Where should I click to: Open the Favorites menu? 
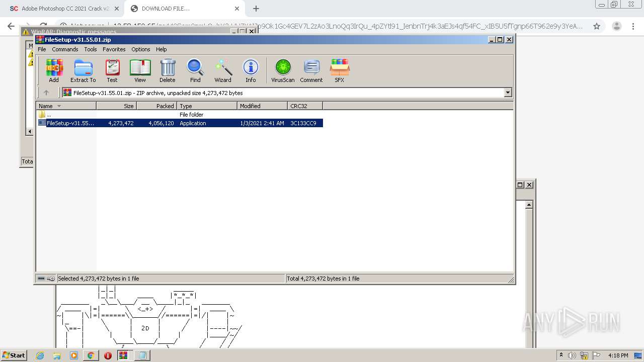[x=114, y=49]
